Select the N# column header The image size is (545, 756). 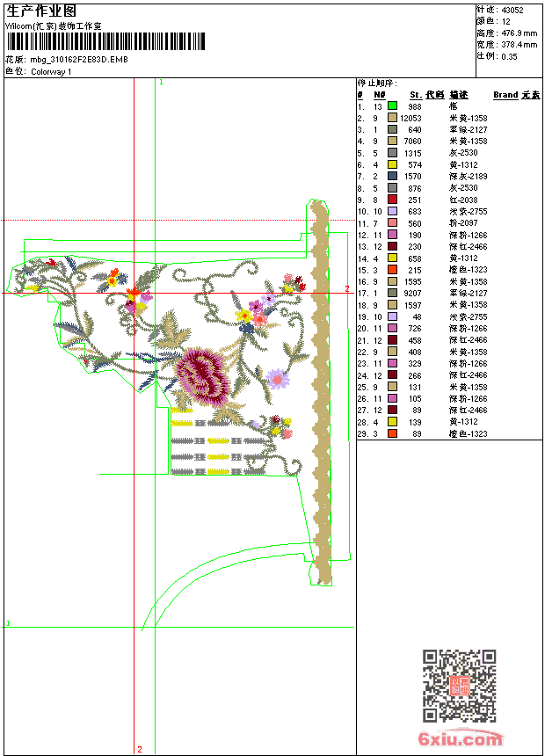coord(380,95)
